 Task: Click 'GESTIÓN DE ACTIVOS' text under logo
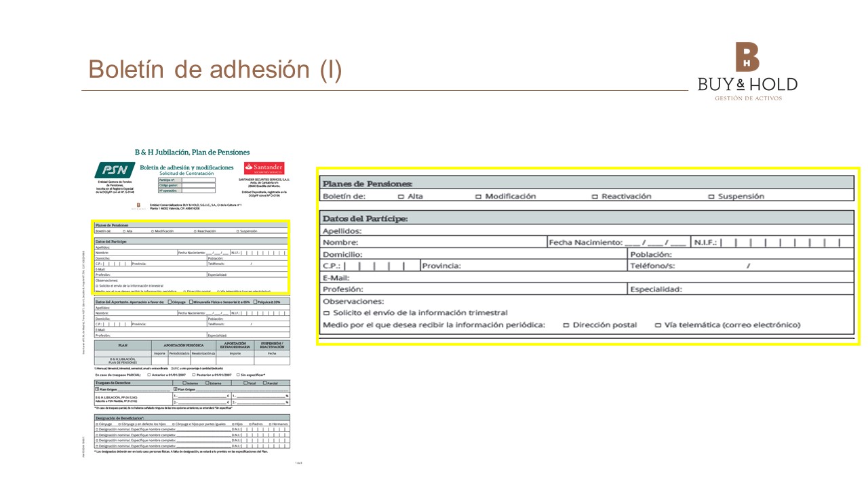click(x=748, y=98)
